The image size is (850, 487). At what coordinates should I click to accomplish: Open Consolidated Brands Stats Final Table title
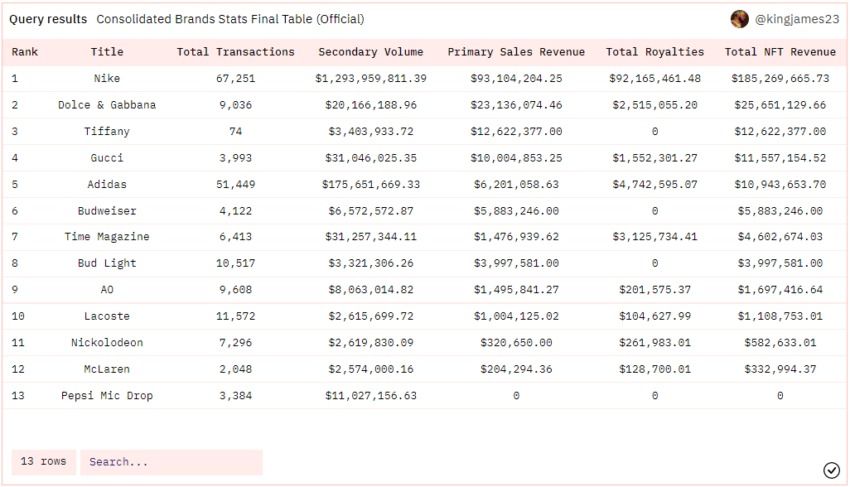pos(230,19)
